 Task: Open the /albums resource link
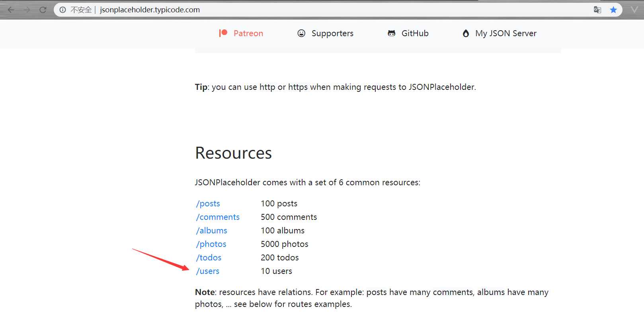click(x=211, y=231)
